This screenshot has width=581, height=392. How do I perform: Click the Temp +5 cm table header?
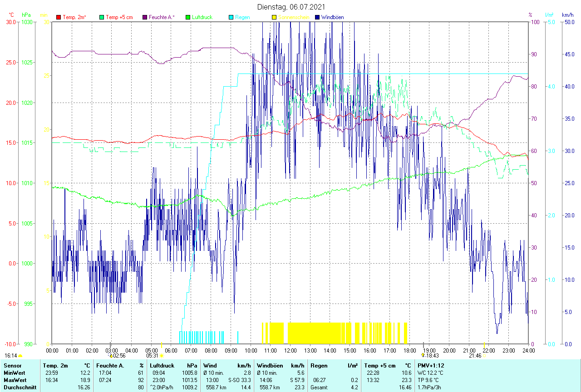380,366
